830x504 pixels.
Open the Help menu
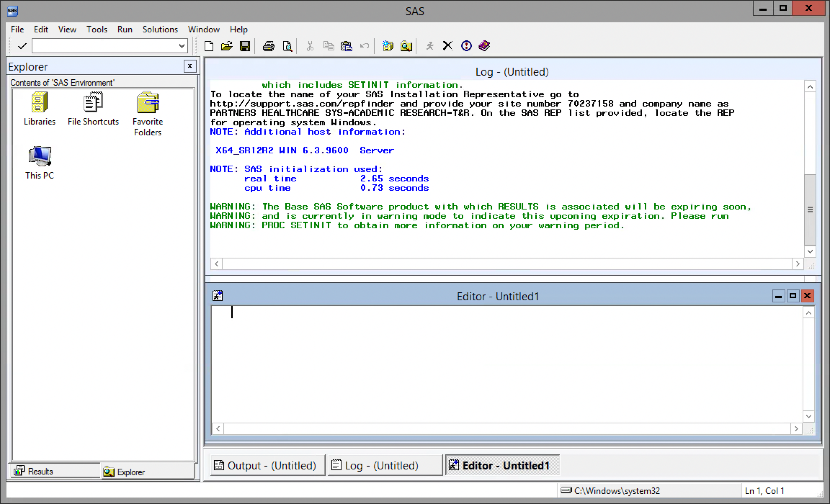click(239, 30)
